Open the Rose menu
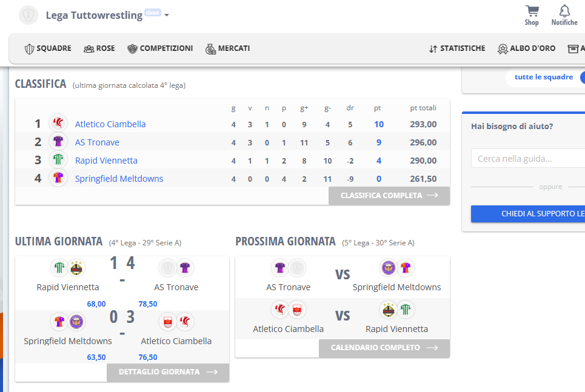This screenshot has height=392, width=585. click(x=99, y=48)
